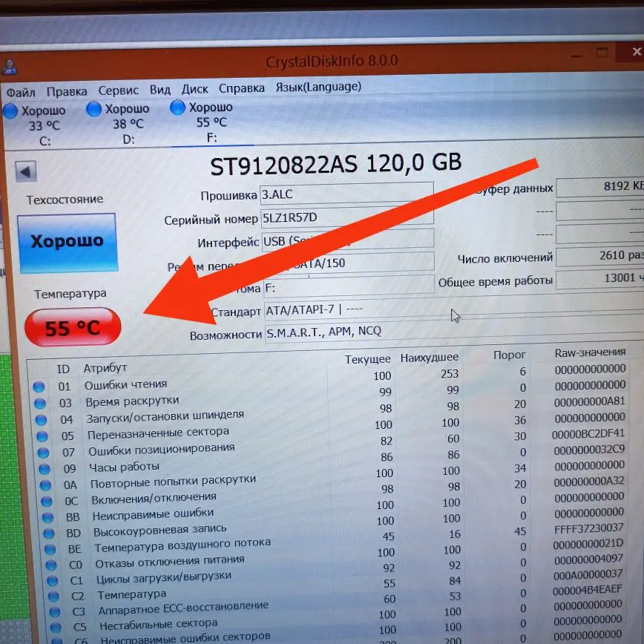Viewport: 644px width, 644px height.
Task: Select the Часы работы attribute name
Action: pyautogui.click(x=125, y=467)
